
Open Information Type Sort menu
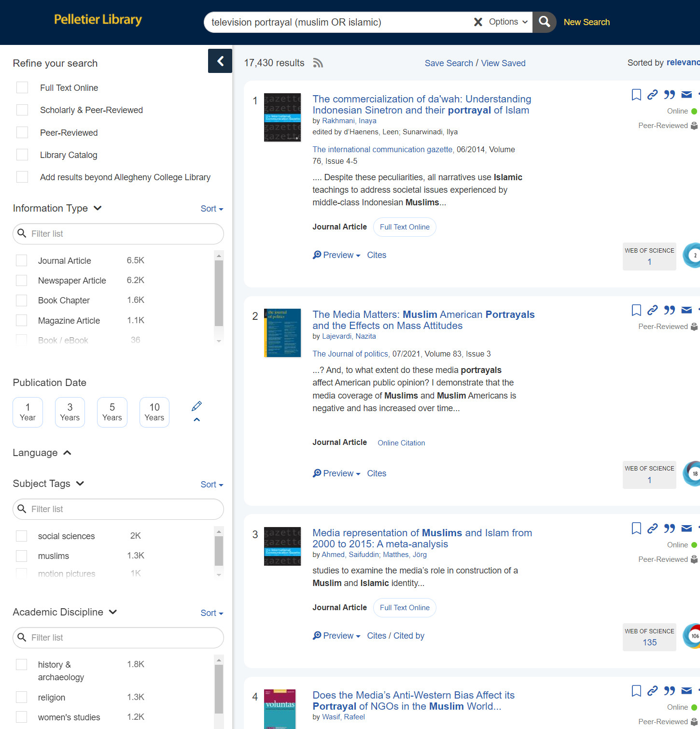tap(212, 209)
